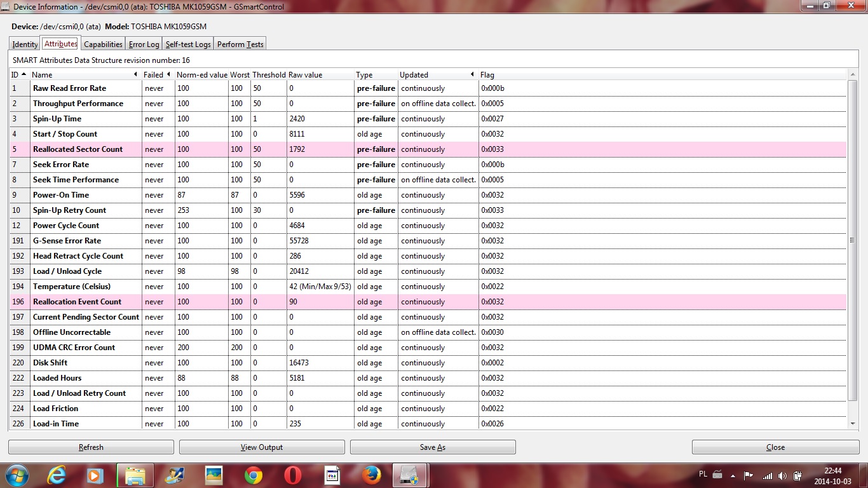Screen dimensions: 868x488
Task: Sort by the Name column header
Action: coord(85,75)
